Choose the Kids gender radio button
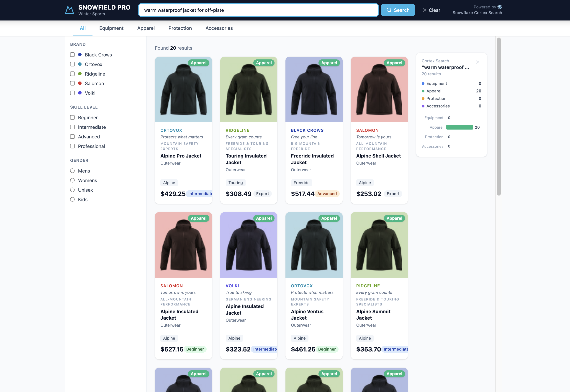The image size is (570, 392). pos(72,199)
